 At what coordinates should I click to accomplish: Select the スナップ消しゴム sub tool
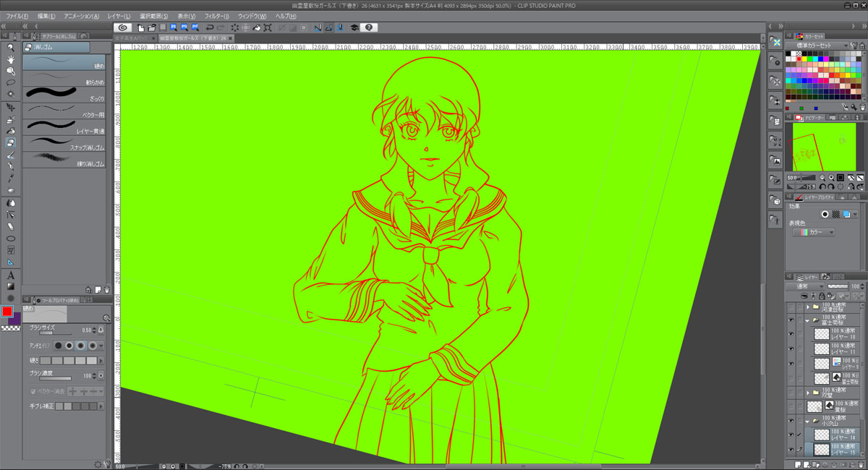point(65,142)
